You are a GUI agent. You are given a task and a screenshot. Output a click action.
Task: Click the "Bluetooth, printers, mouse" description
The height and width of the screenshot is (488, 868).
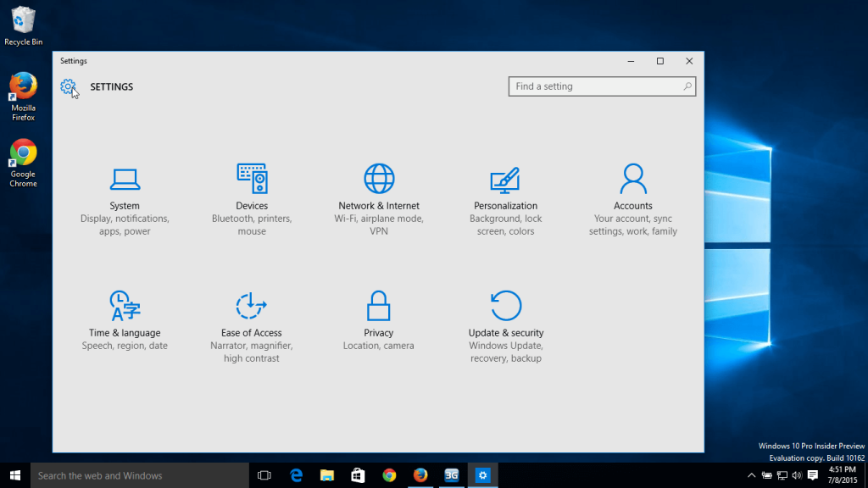252,225
